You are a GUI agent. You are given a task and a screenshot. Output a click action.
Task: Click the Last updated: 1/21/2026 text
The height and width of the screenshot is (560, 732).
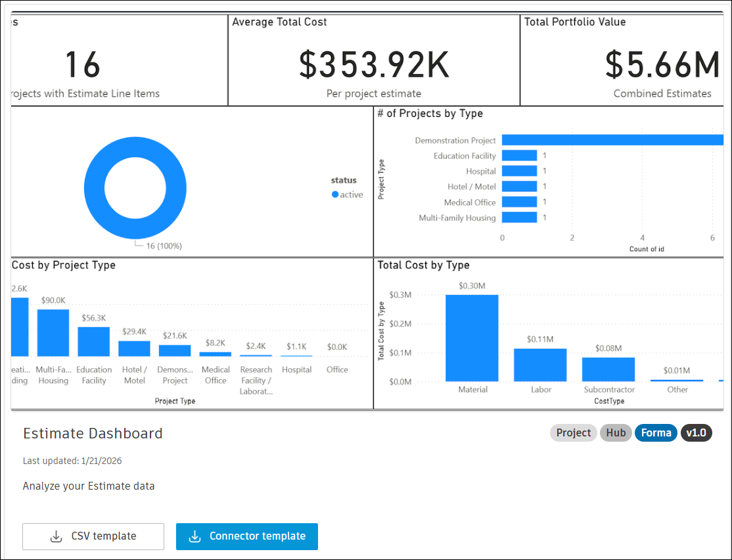coord(72,461)
